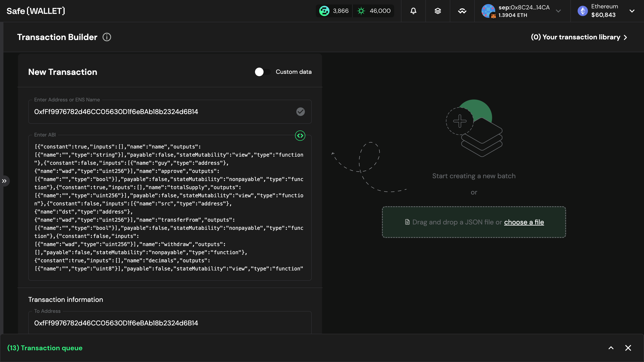Image resolution: width=644 pixels, height=362 pixels.
Task: Click the plus icon to create a new batch
Action: tap(460, 121)
